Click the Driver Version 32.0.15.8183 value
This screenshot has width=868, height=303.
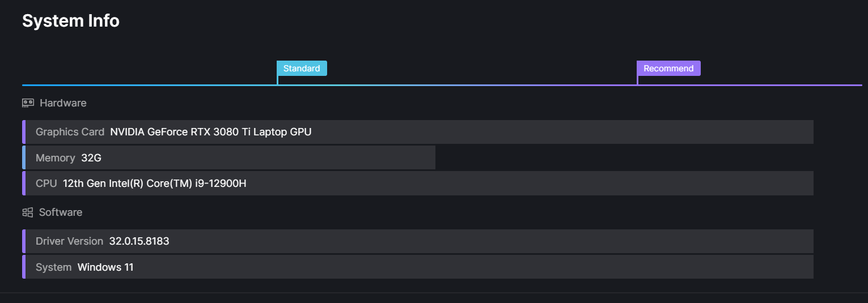point(139,241)
